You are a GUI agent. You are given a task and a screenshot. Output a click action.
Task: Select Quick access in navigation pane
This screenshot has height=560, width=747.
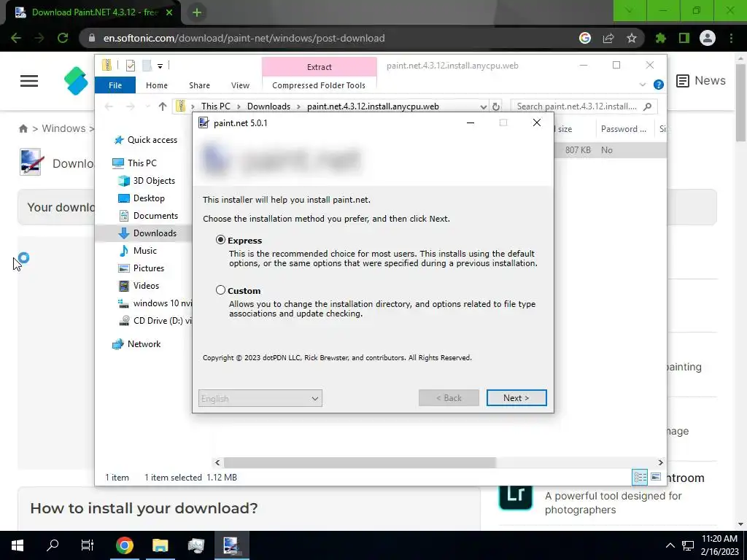click(x=146, y=139)
